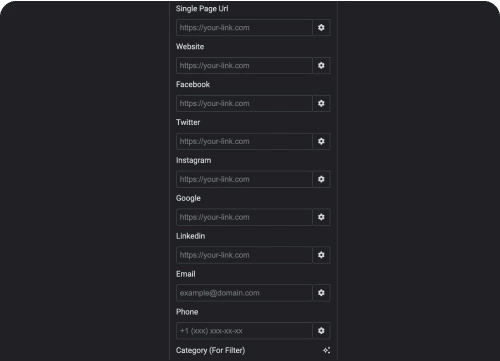Click the Phone field gear icon
The width and height of the screenshot is (500, 361).
click(x=321, y=331)
